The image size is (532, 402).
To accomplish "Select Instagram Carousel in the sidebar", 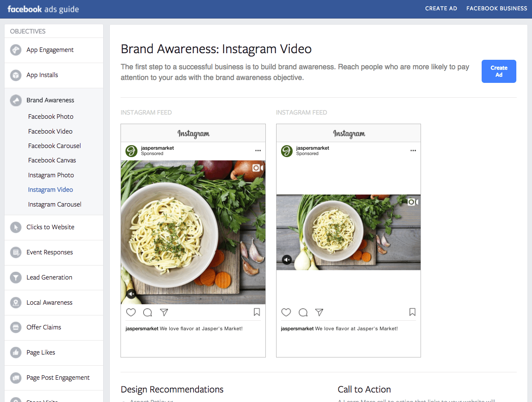I will pos(55,205).
